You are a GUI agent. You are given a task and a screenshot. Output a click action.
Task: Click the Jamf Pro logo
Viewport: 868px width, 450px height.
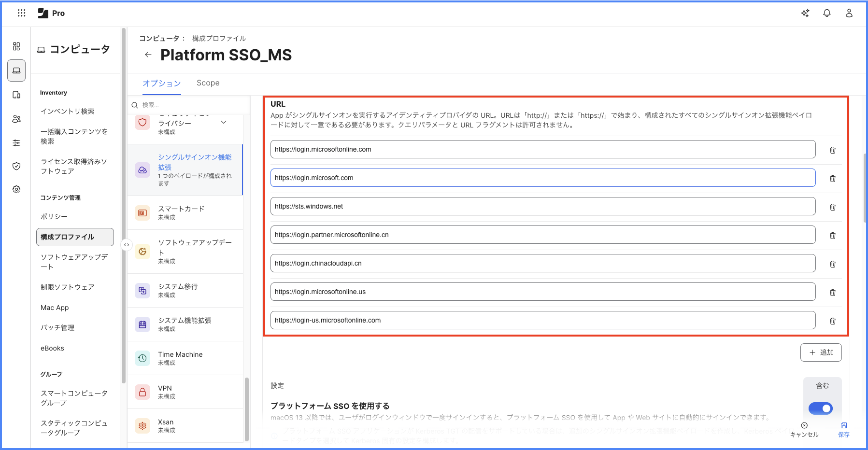51,13
